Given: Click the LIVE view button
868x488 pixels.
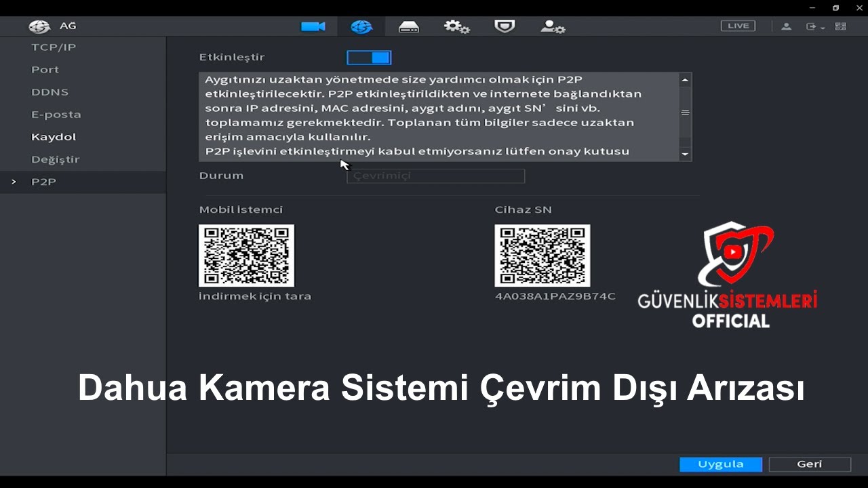Looking at the screenshot, I should [738, 26].
